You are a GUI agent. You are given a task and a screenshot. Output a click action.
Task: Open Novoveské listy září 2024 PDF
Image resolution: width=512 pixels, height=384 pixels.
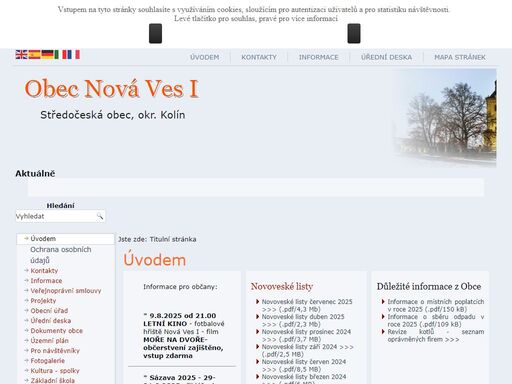(x=308, y=350)
